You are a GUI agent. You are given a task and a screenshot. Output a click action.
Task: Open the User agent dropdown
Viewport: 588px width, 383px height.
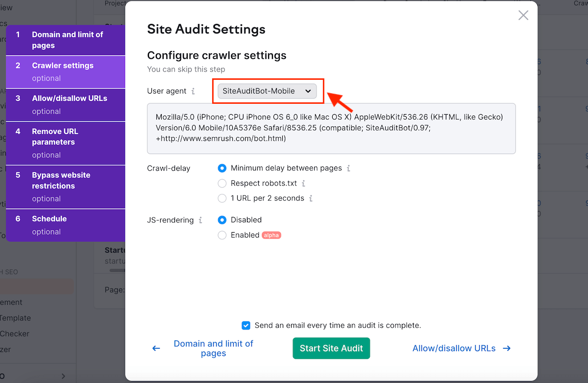tap(267, 91)
